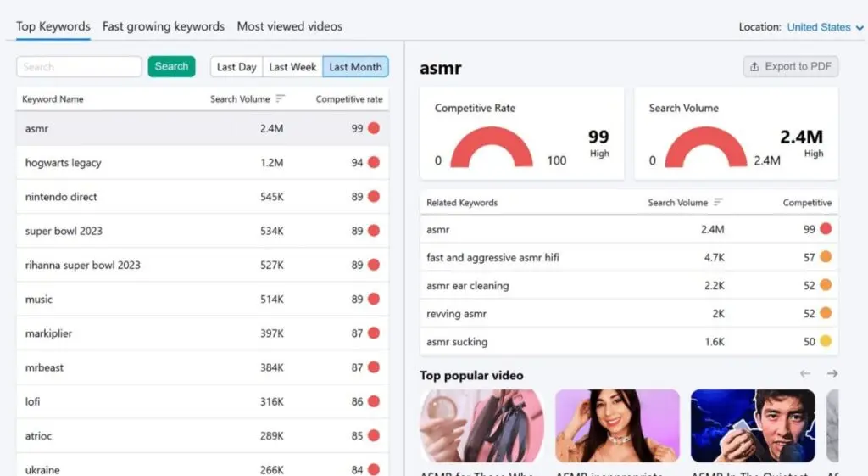
Task: Click the Search Volume sort icon in keyword table
Action: click(x=281, y=99)
